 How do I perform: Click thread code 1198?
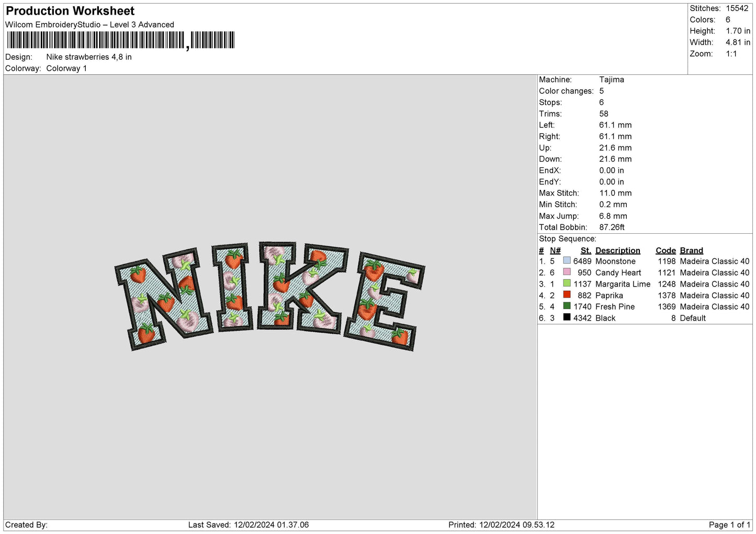[x=667, y=261]
